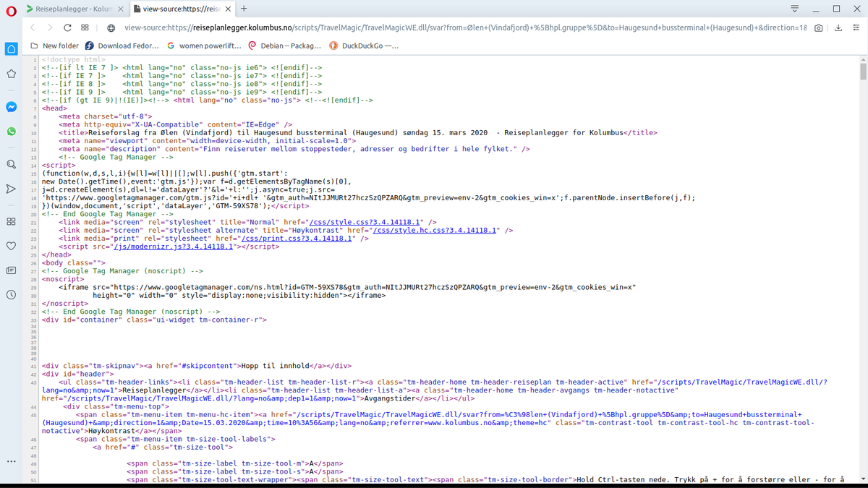Open sidebar setup three-dots menu
This screenshot has width=868, height=488.
pos(11,461)
